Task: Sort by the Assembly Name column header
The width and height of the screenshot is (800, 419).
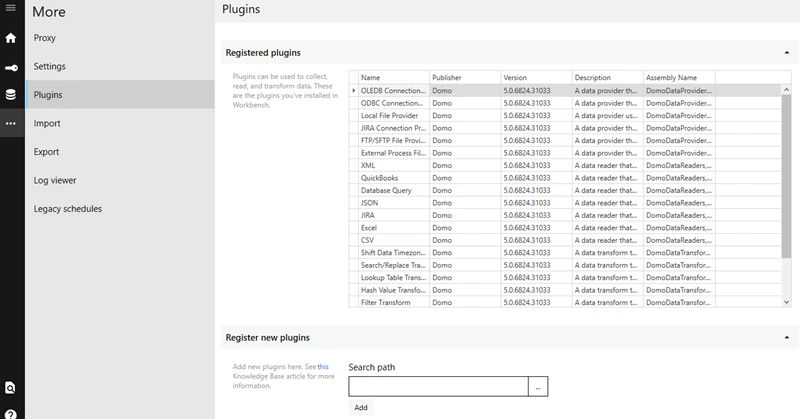Action: point(679,78)
